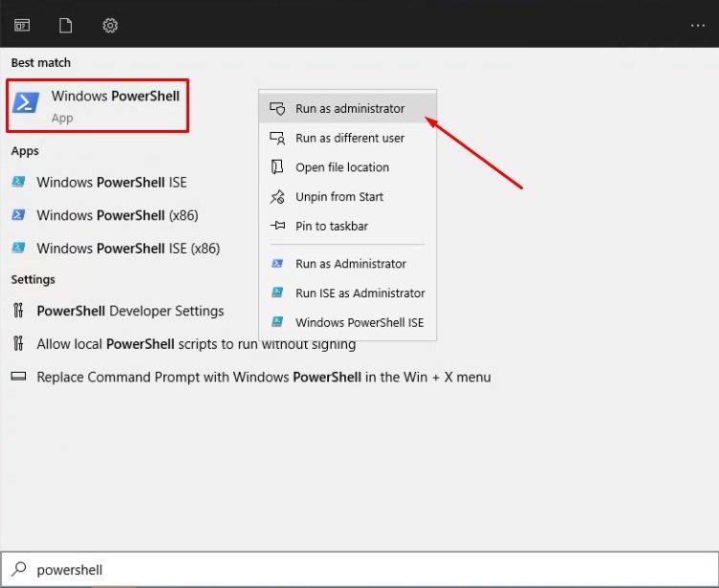Viewport: 719px width, 588px height.
Task: Select Pin to taskbar
Action: [x=348, y=226]
